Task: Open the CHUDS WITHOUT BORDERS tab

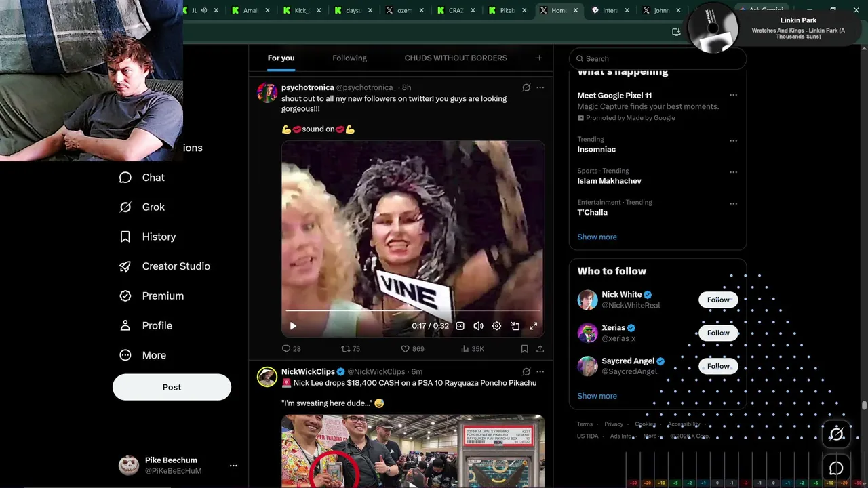Action: (456, 58)
